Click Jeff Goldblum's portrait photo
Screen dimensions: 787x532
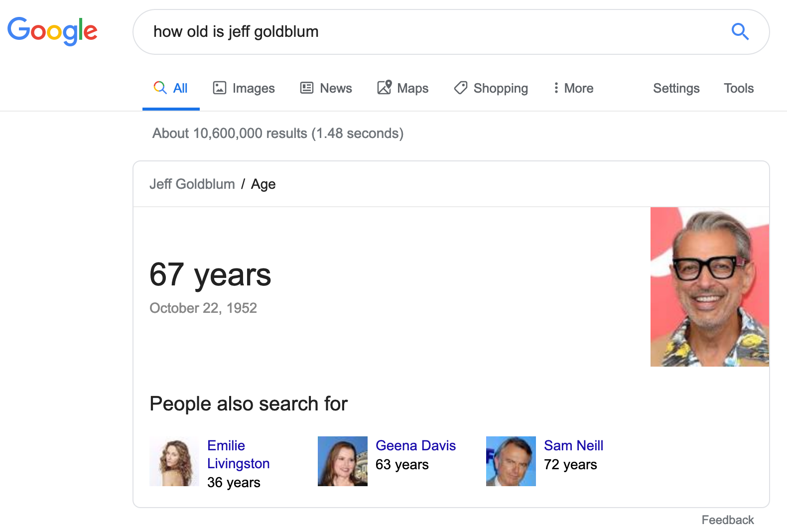(710, 287)
